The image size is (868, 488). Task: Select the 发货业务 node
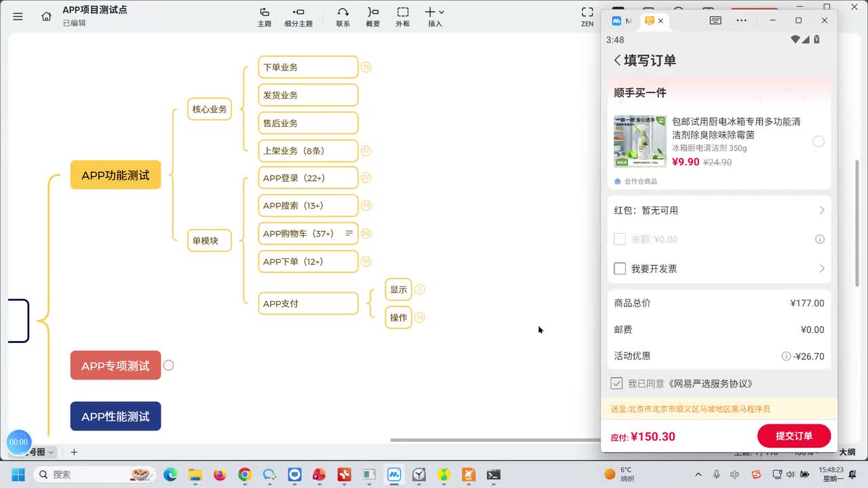pyautogui.click(x=308, y=95)
